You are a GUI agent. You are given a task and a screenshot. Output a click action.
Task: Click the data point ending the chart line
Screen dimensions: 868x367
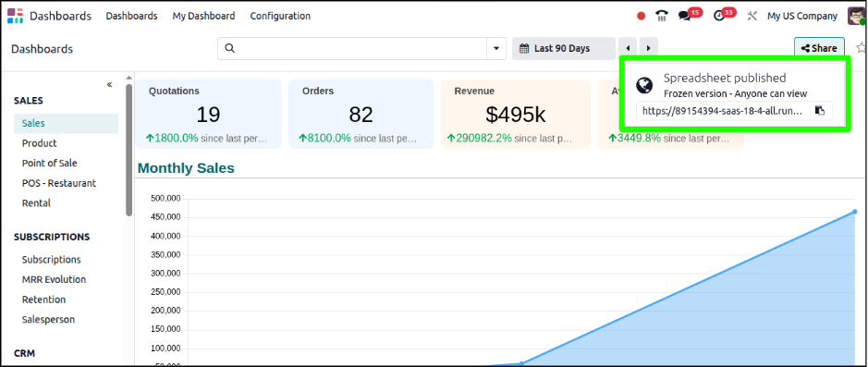(855, 212)
